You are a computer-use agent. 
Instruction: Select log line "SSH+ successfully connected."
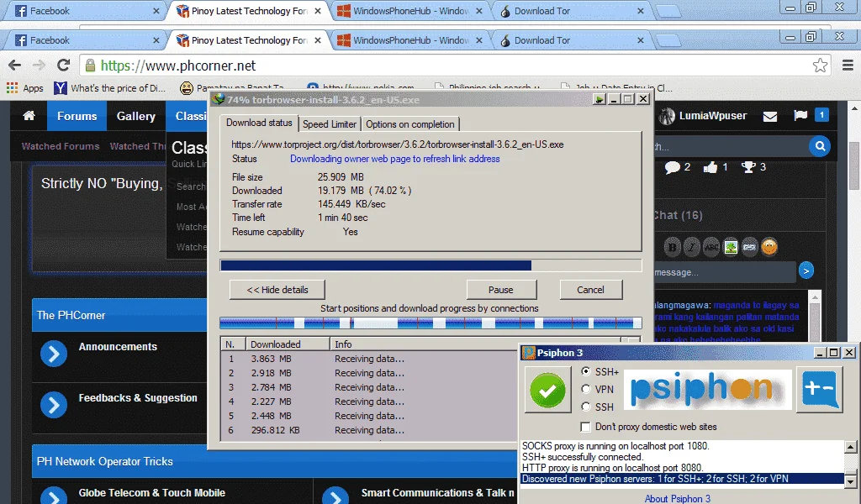click(582, 457)
